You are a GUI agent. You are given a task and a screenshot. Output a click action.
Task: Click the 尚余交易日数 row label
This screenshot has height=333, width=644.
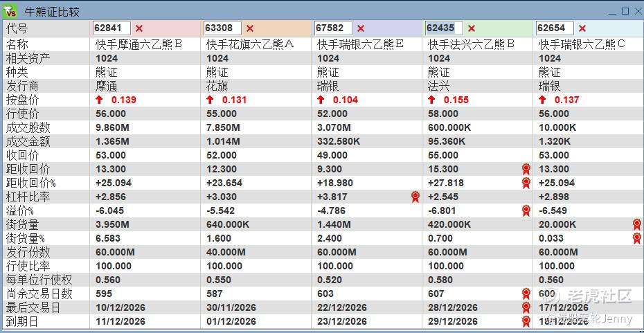pos(39,294)
